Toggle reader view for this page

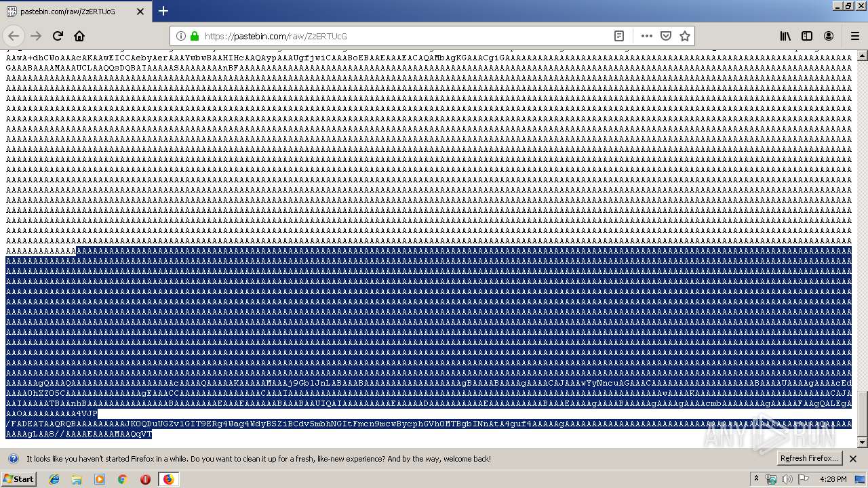[619, 36]
